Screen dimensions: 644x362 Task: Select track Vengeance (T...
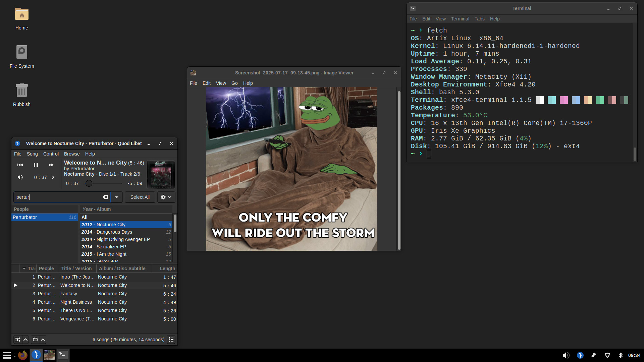[x=94, y=319]
